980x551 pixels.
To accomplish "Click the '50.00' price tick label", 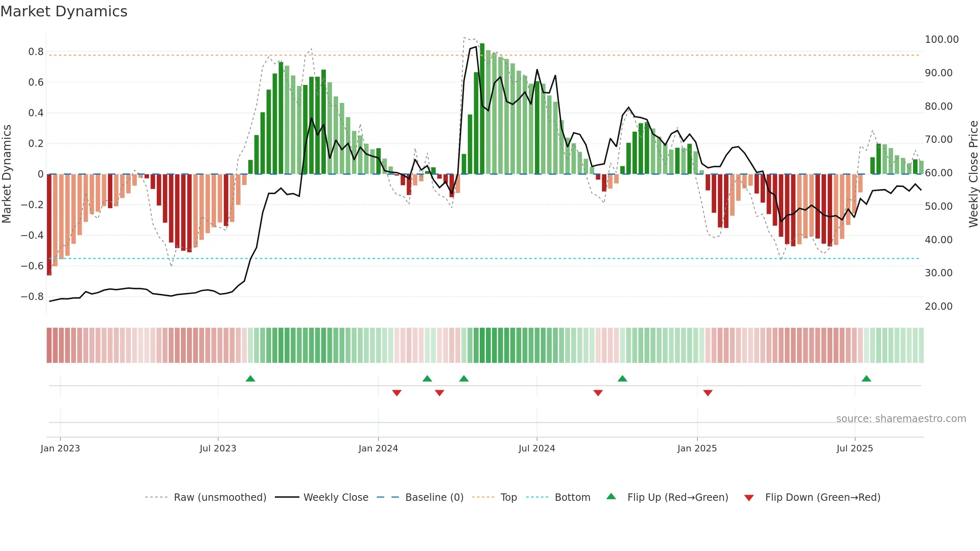I will tap(939, 207).
